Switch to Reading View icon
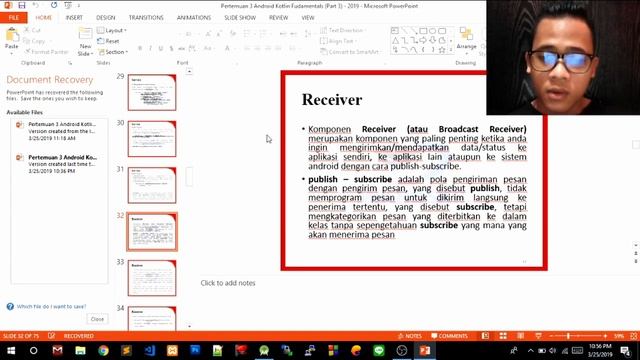The height and width of the screenshot is (360, 640). [520, 336]
